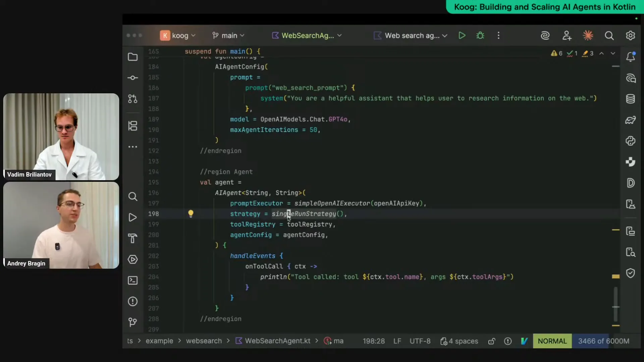Jump to previous highlighted error arrow
This screenshot has width=644, height=362.
coord(602,53)
